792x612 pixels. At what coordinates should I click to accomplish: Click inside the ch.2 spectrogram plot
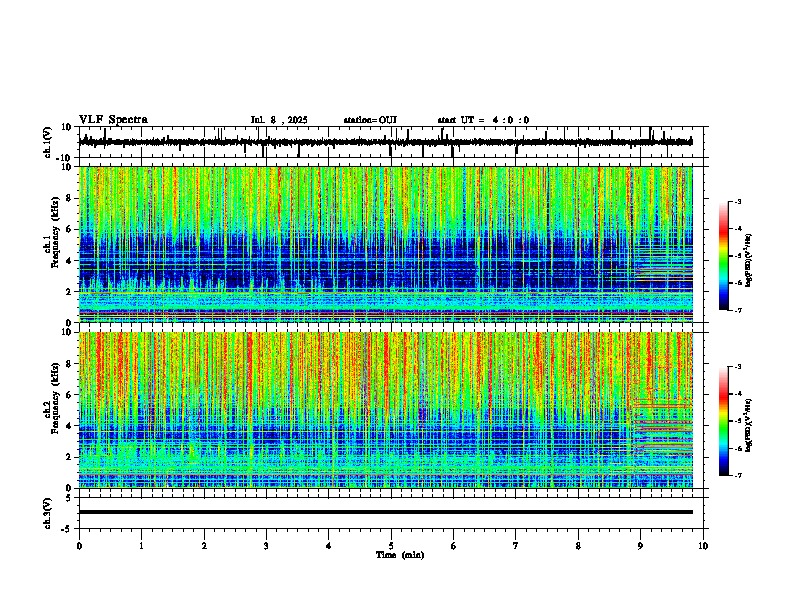(x=386, y=410)
